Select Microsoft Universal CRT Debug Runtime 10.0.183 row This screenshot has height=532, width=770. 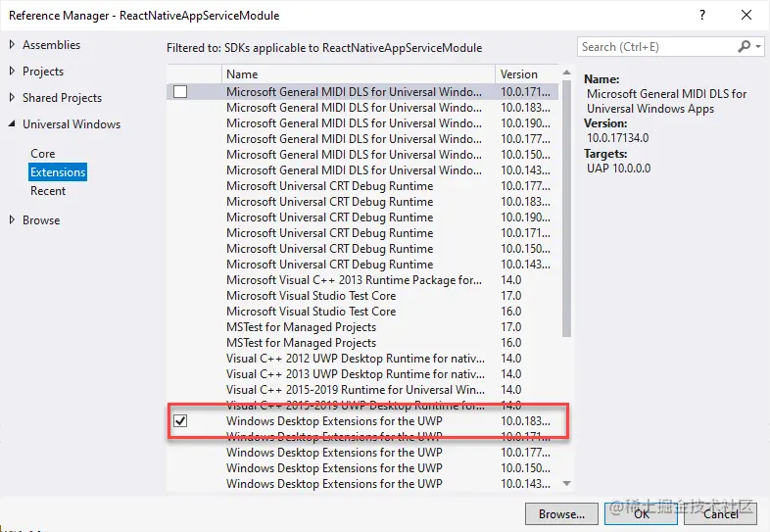point(362,202)
